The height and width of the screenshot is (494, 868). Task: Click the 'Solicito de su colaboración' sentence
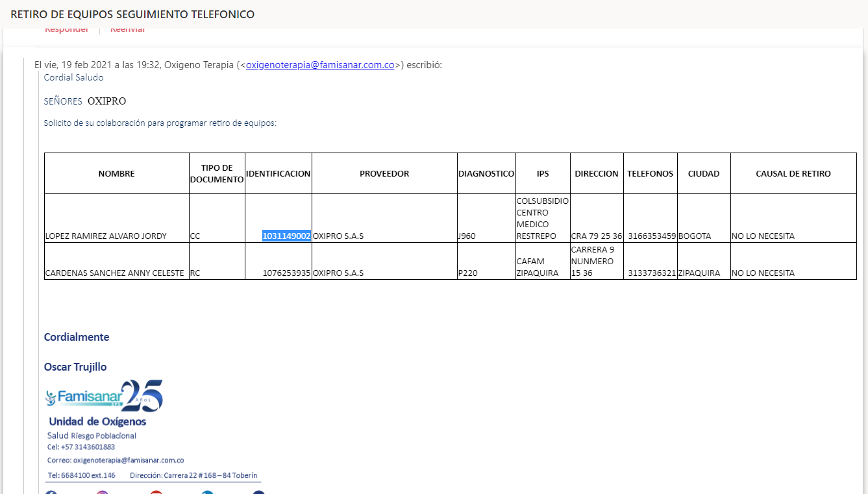point(160,123)
